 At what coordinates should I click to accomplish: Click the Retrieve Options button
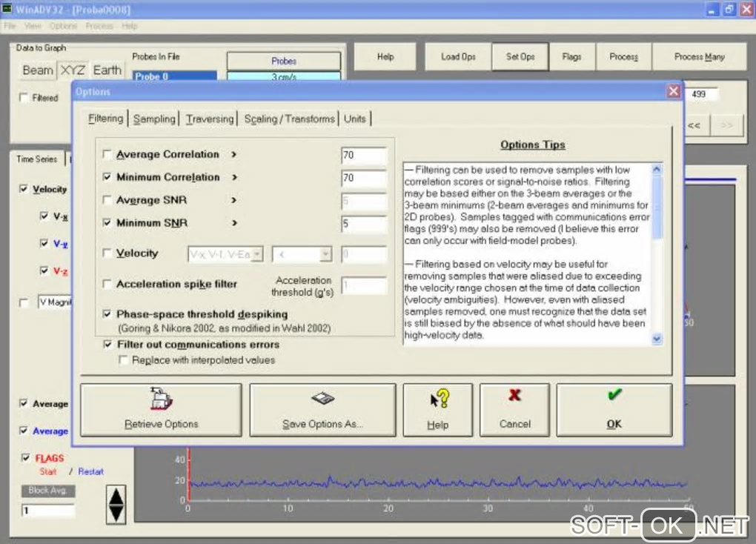[161, 411]
